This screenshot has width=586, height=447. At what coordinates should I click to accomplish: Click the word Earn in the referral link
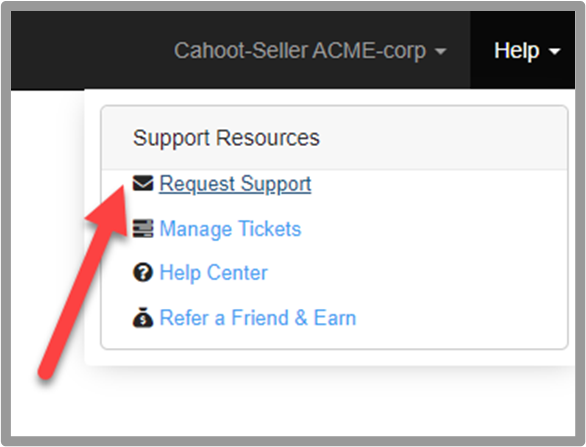click(x=335, y=318)
